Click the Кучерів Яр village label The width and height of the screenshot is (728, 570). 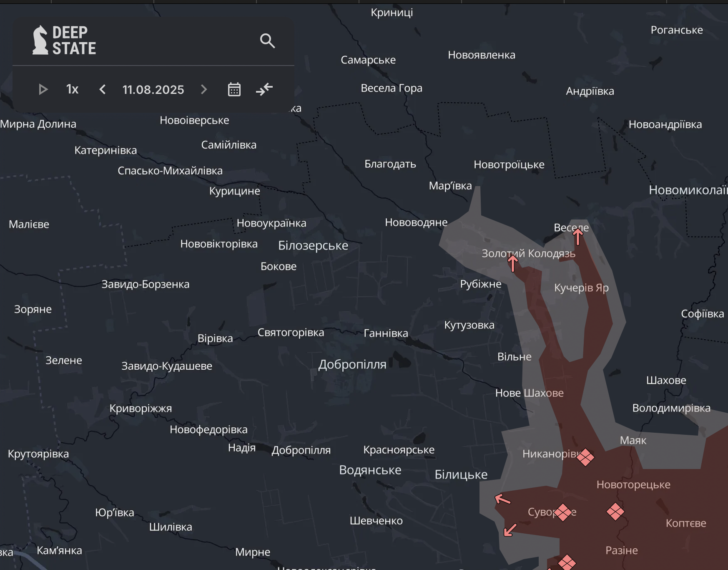pyautogui.click(x=581, y=288)
